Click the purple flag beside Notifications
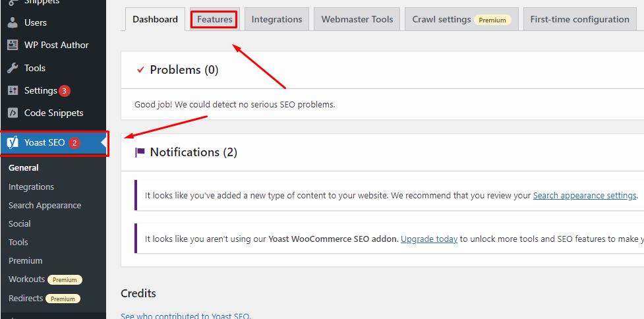Screen dimensions: 644x319 [140, 153]
